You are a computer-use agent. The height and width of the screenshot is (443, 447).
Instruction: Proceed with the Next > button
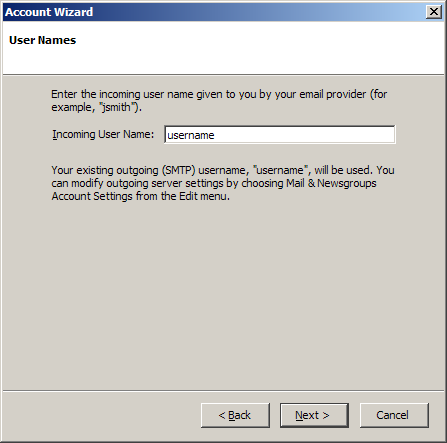[314, 415]
